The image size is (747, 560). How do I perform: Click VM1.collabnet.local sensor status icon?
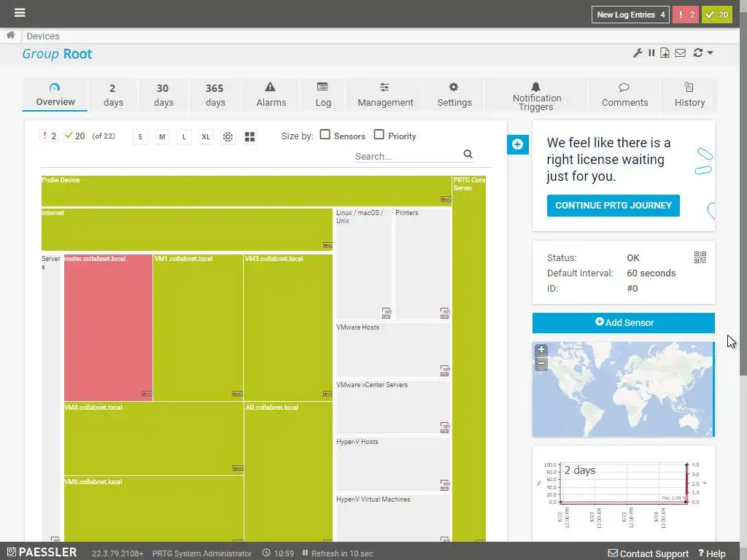coord(237,394)
